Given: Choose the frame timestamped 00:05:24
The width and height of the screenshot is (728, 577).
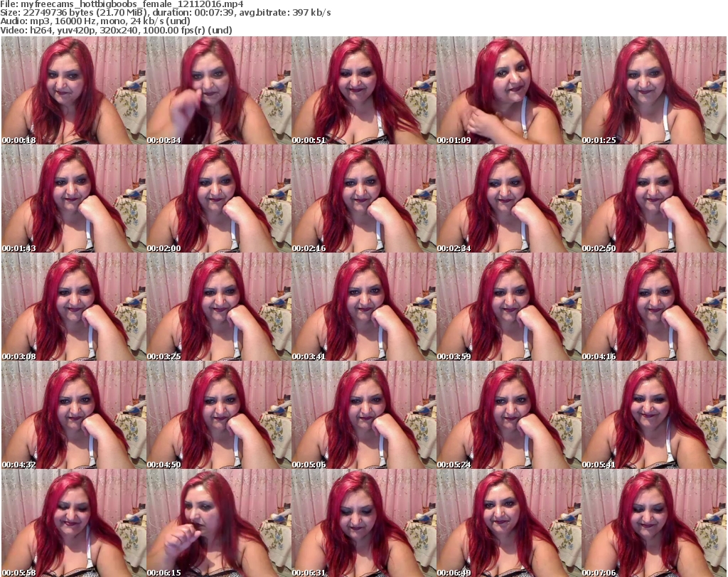Looking at the screenshot, I should tap(509, 415).
